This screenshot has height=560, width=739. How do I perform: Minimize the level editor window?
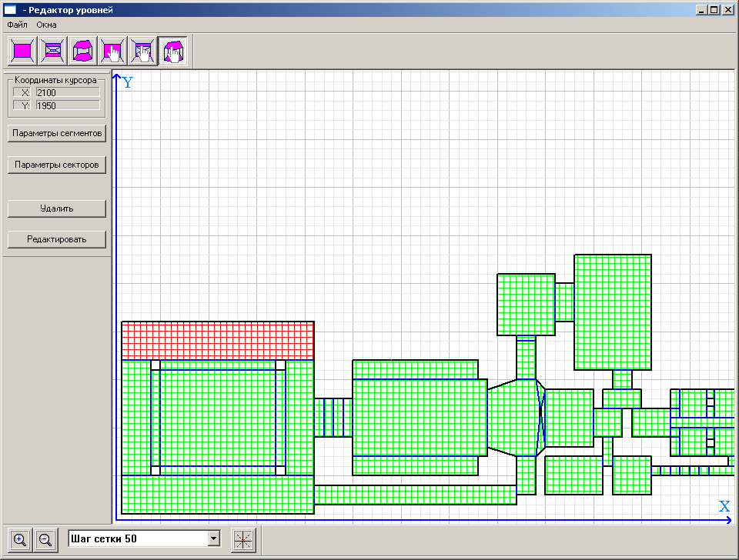click(701, 10)
